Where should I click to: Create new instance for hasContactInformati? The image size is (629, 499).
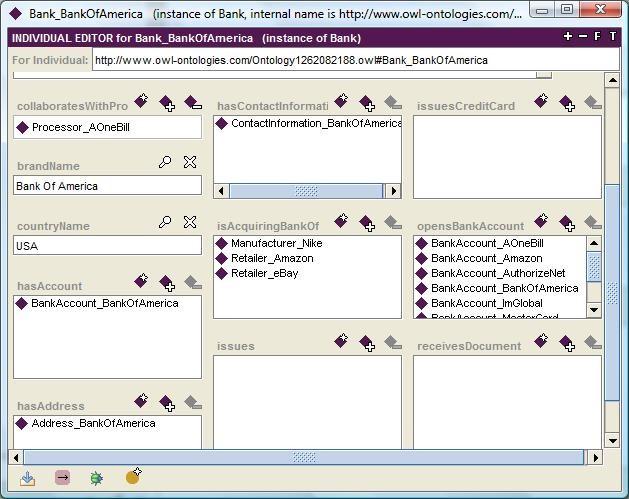tap(341, 100)
